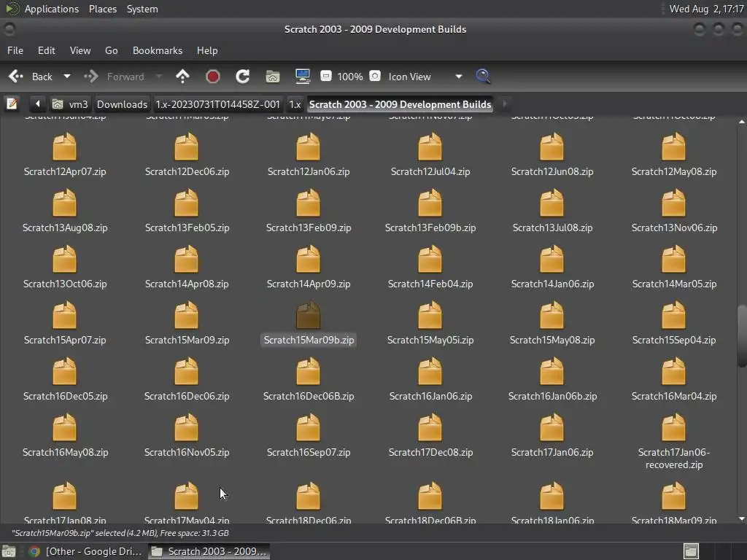Click the highlighted Scratch15Mar09b.zip archive icon
Image resolution: width=747 pixels, height=560 pixels.
click(x=309, y=315)
